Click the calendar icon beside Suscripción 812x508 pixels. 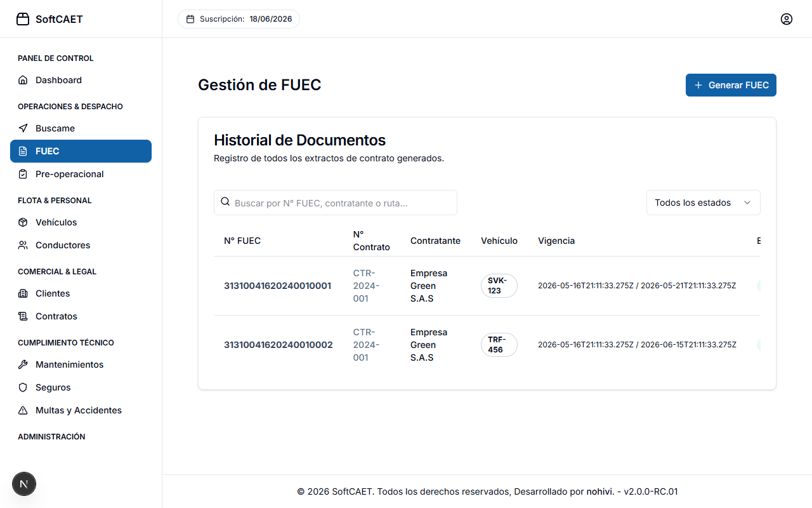(190, 19)
